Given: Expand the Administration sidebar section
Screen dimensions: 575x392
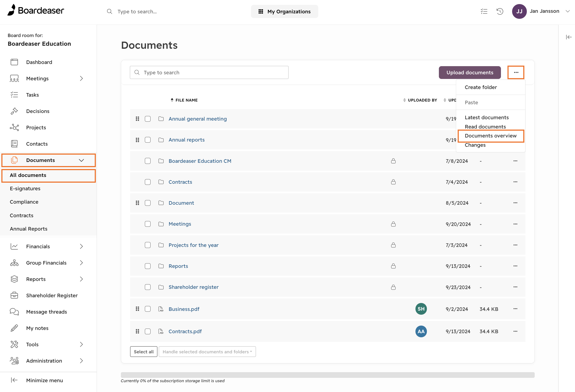Looking at the screenshot, I should [x=81, y=361].
